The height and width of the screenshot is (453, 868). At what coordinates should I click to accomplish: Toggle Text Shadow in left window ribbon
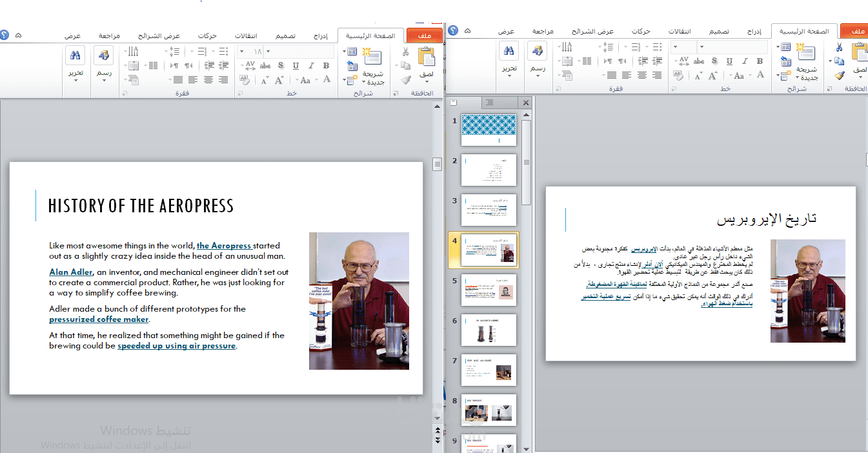[281, 65]
